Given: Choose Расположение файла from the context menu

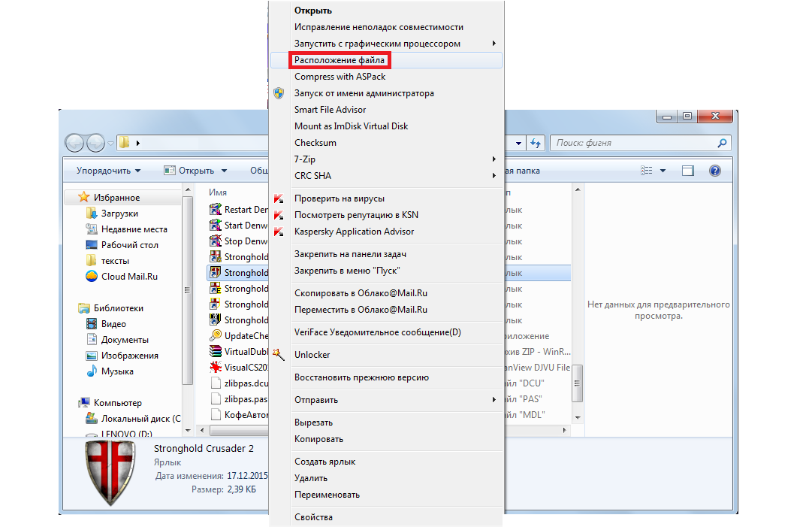Looking at the screenshot, I should tap(340, 60).
